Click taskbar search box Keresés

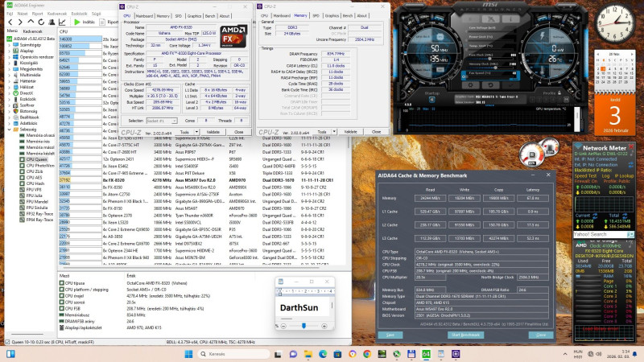234,354
